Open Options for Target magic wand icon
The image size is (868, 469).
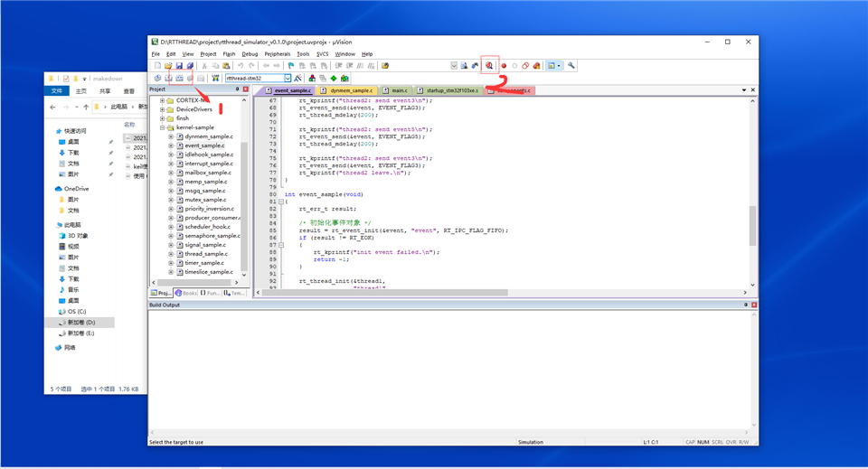point(297,78)
